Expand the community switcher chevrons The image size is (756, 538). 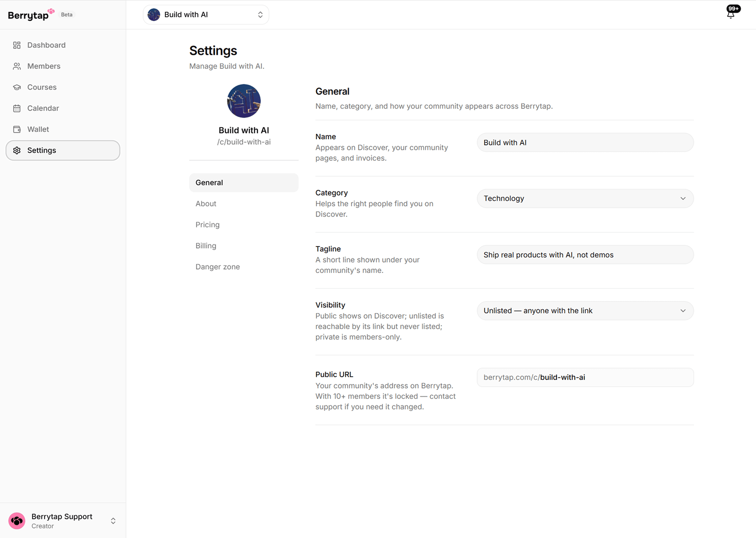tap(260, 15)
